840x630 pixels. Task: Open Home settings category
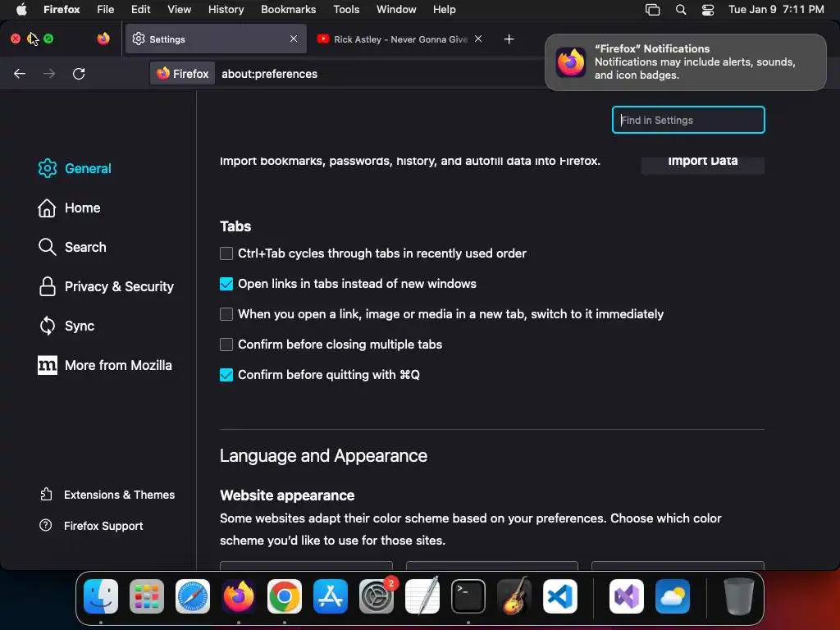(x=69, y=208)
